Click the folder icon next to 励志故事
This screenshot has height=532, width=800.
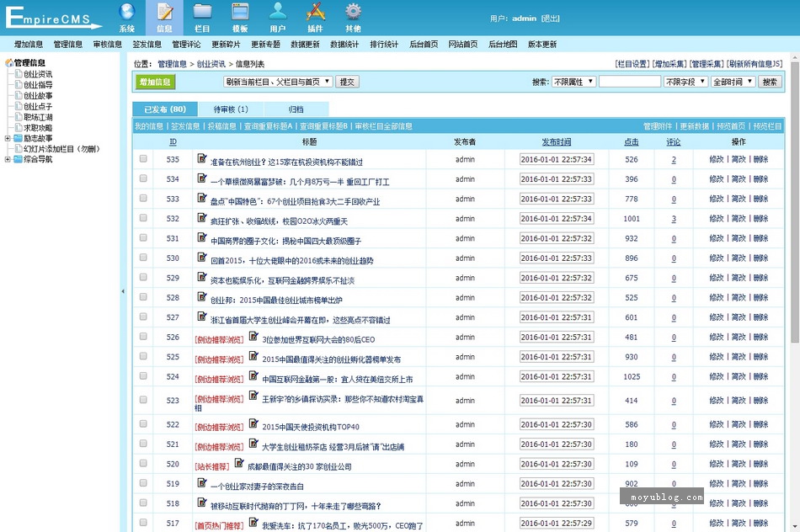18,138
